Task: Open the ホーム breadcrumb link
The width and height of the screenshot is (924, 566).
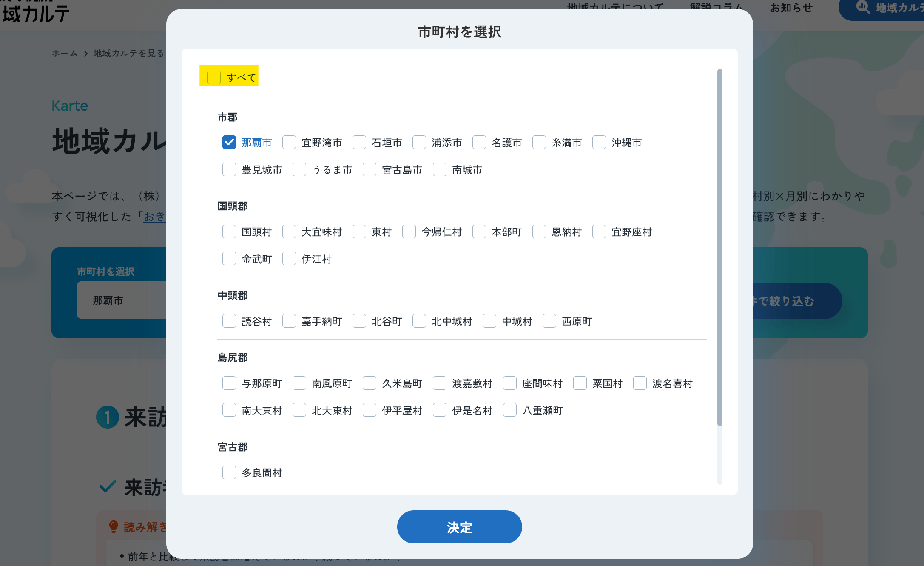Action: click(x=65, y=53)
